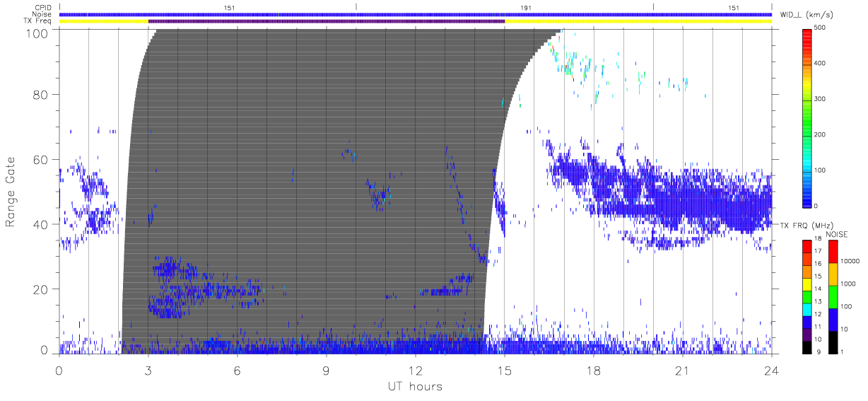Viewport: 868px width, 401px height.
Task: Click the purple segment of TX Freq strip
Action: [x=327, y=21]
